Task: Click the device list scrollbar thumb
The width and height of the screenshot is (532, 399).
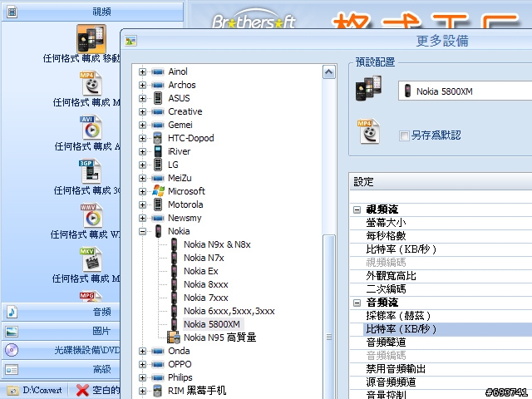Action: click(329, 317)
